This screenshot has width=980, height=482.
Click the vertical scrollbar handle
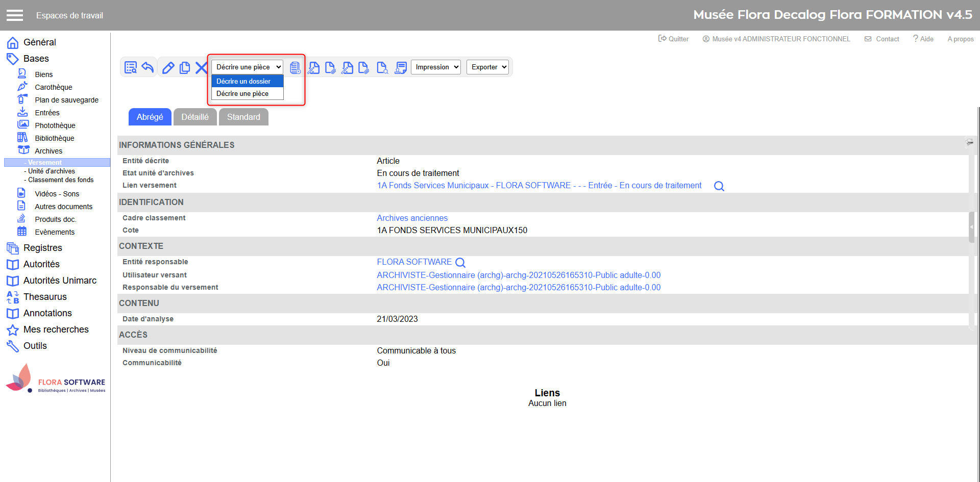(x=972, y=227)
